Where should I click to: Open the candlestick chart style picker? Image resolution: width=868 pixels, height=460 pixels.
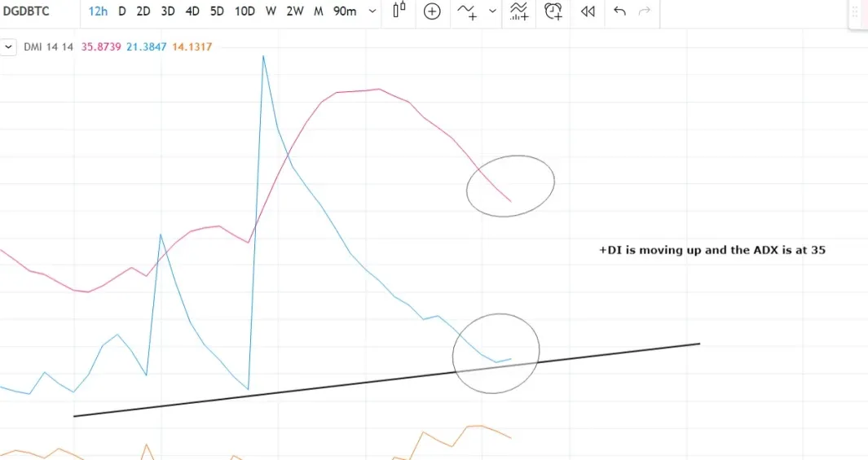pos(399,11)
